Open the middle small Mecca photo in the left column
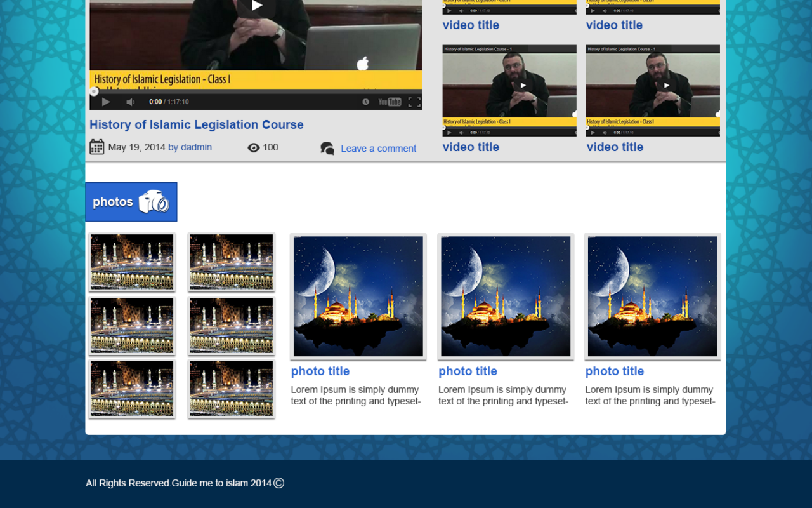The height and width of the screenshot is (508, 812). pos(132,325)
